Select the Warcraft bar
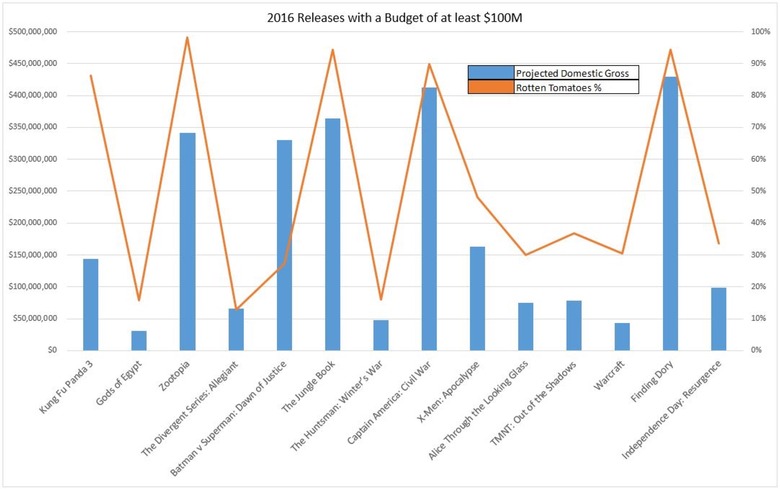 click(x=622, y=336)
